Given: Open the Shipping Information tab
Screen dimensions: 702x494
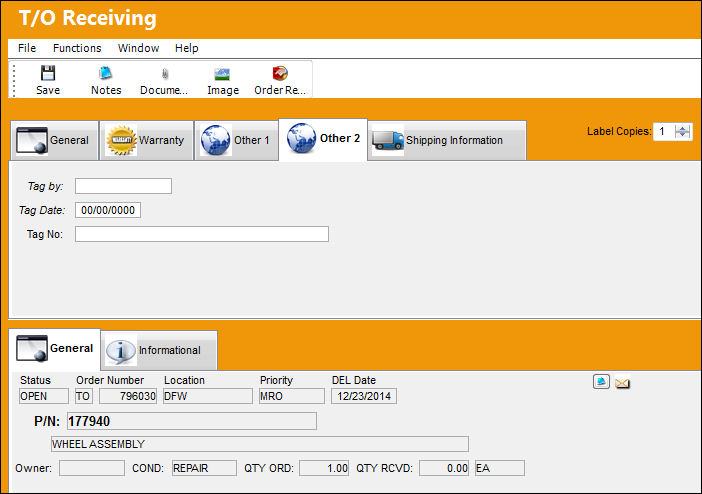Looking at the screenshot, I should click(447, 140).
